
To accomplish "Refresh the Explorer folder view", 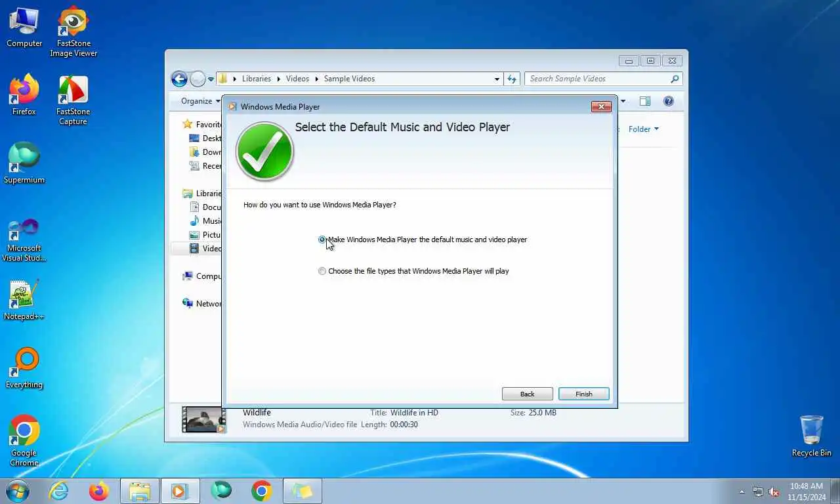I will click(x=512, y=79).
